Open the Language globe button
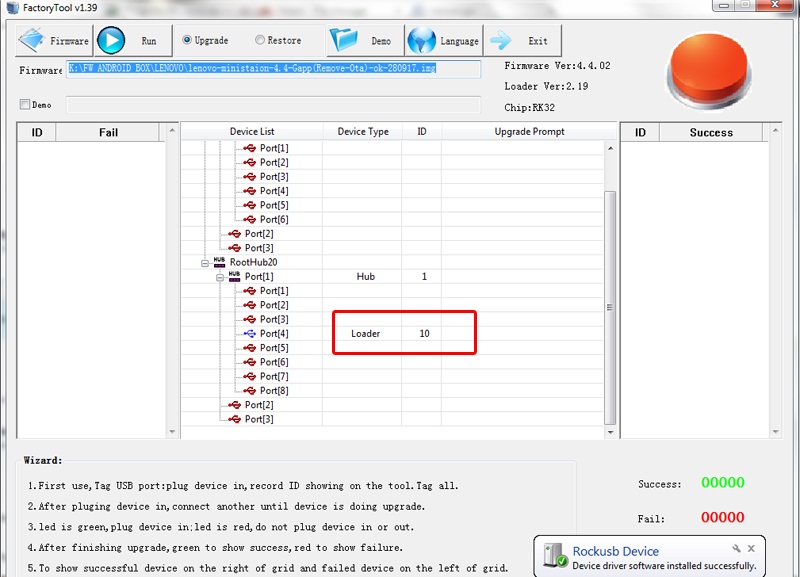 coord(443,41)
